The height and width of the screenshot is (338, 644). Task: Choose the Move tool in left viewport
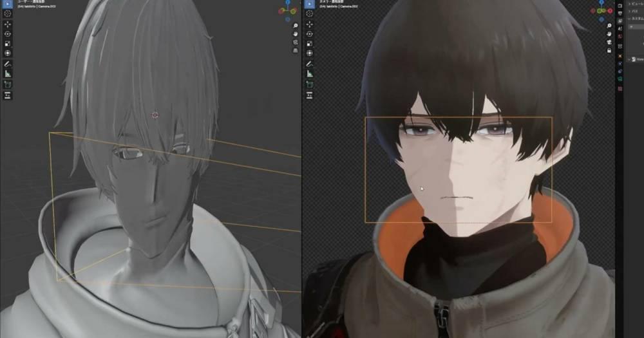point(7,24)
